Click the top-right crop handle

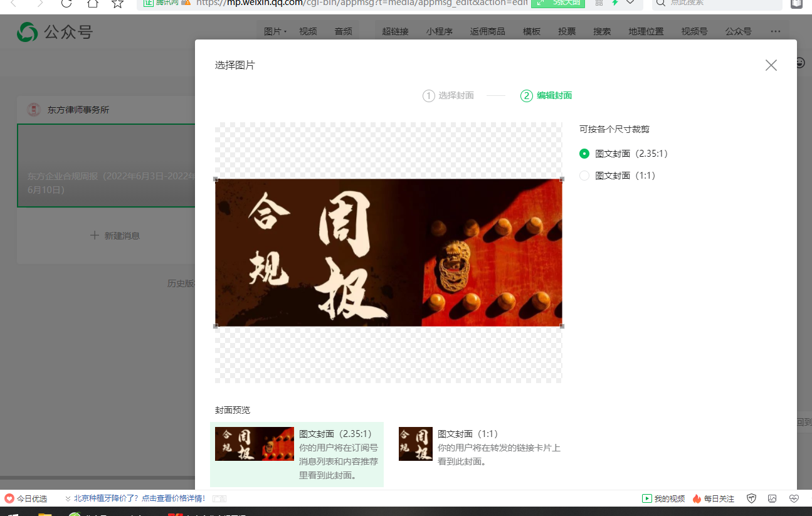tap(562, 179)
